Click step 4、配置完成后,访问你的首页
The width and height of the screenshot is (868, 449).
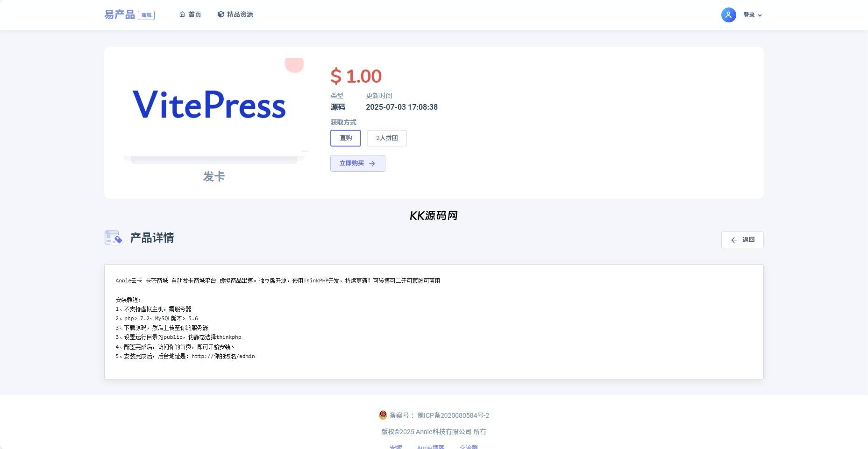coord(175,347)
